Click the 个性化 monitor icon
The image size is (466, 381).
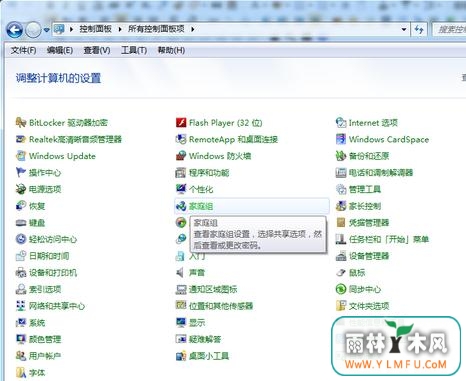[181, 189]
